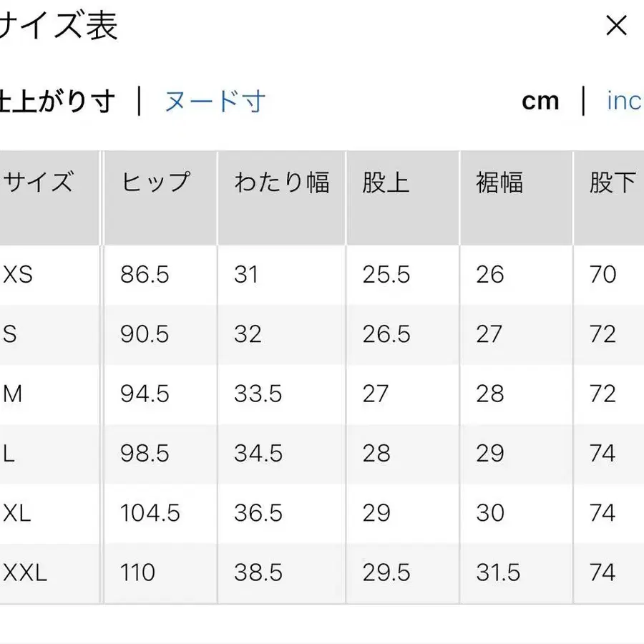The width and height of the screenshot is (644, 644).
Task: Close the サイズ表 size chart dialog
Action: 616,26
